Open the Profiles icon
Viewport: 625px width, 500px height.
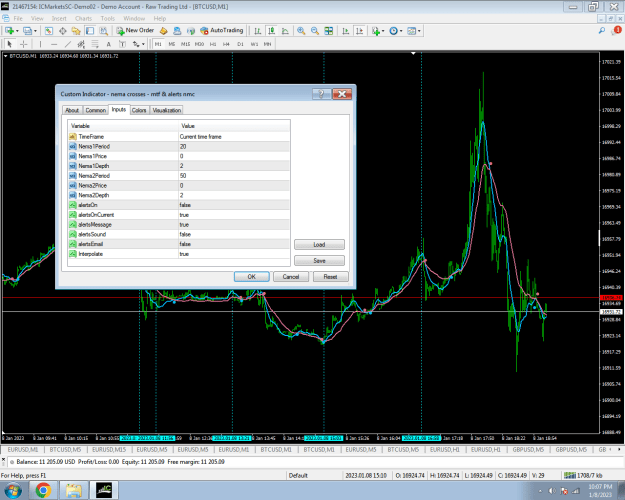(28, 31)
